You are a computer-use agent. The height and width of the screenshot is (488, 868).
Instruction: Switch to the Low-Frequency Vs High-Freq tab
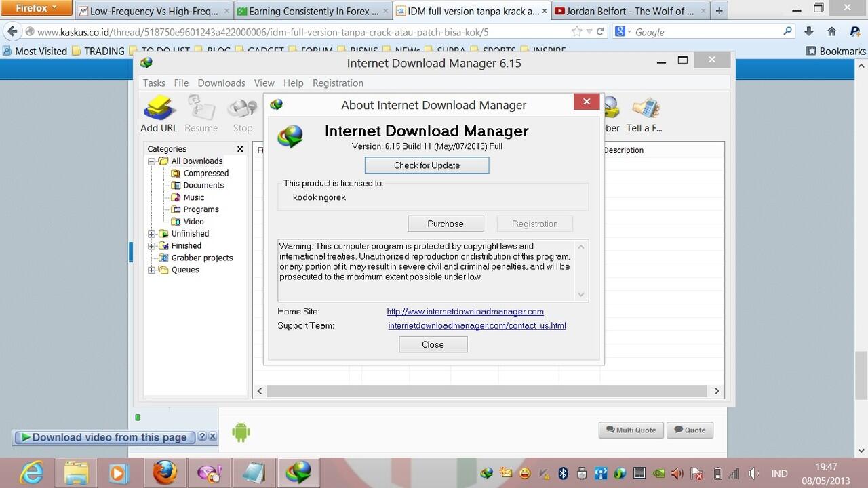coord(154,11)
